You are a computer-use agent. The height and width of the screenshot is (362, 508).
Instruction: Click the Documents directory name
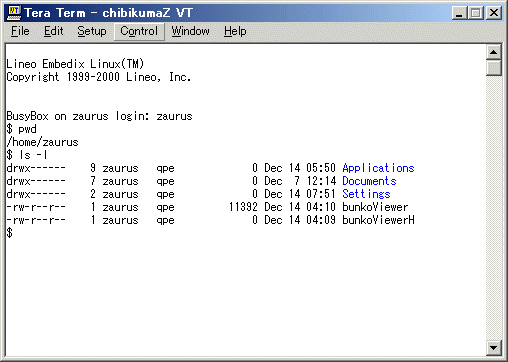click(369, 181)
